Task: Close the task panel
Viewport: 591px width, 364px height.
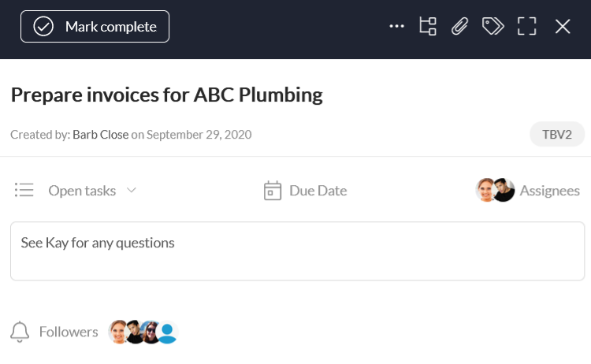Action: pos(563,27)
